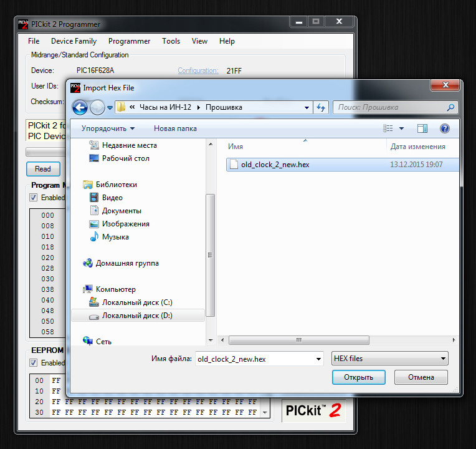Open help with the blue question mark
476x449 pixels.
click(445, 128)
